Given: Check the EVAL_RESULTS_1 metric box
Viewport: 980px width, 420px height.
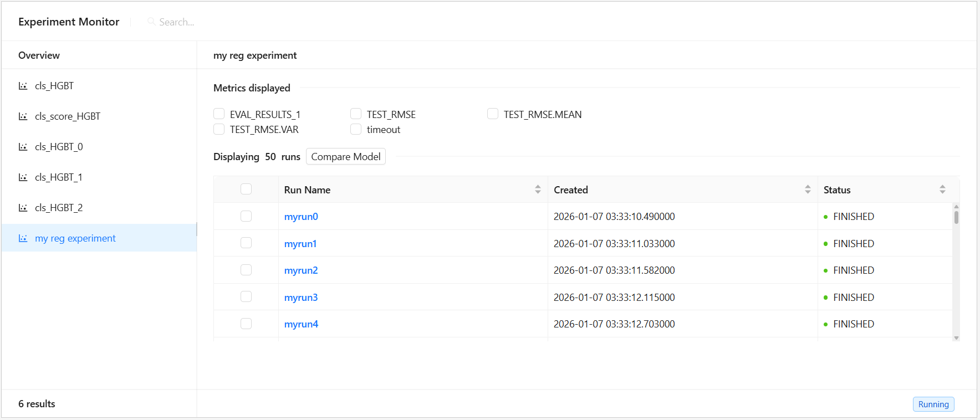Looking at the screenshot, I should 219,114.
